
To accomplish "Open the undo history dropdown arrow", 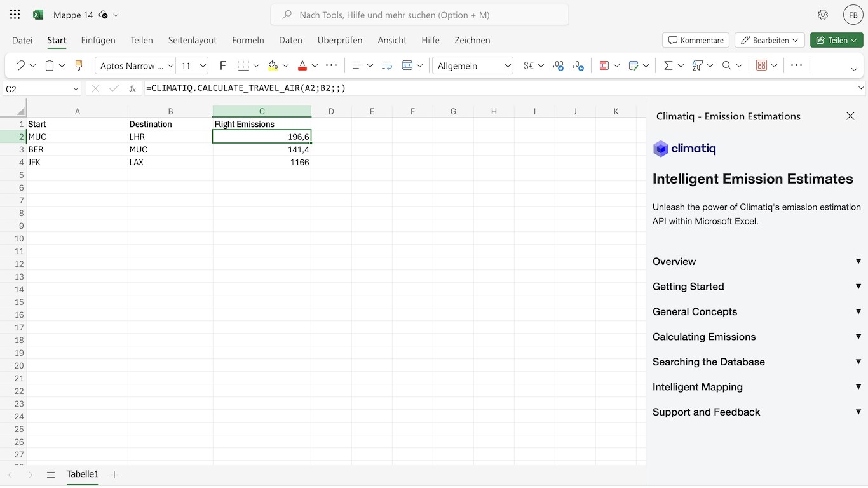I will [x=32, y=65].
